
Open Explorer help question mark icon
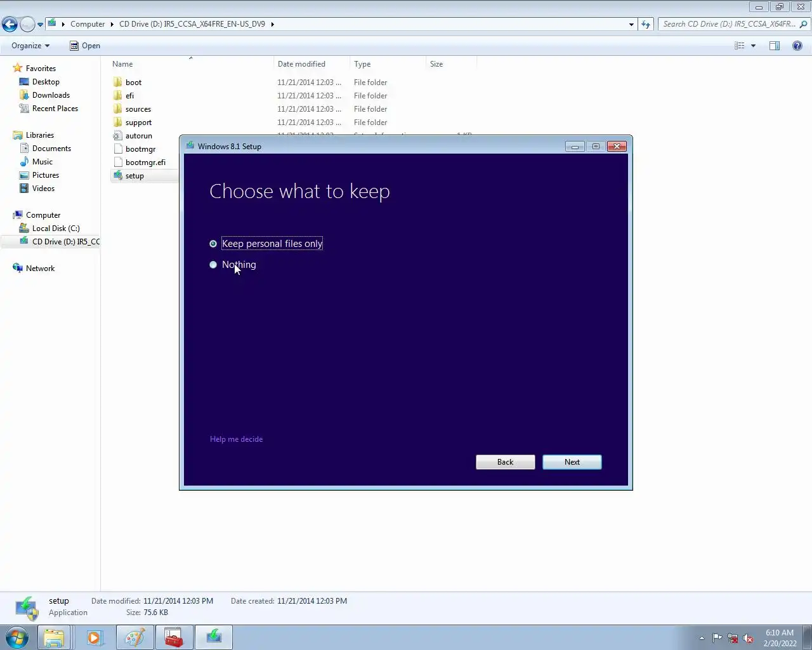pyautogui.click(x=797, y=46)
